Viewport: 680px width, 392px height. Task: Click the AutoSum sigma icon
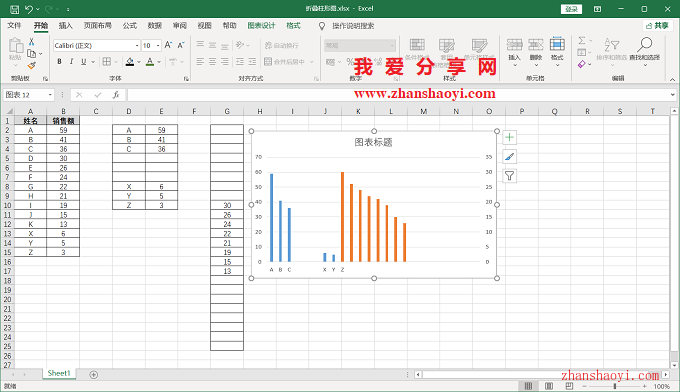[x=582, y=41]
